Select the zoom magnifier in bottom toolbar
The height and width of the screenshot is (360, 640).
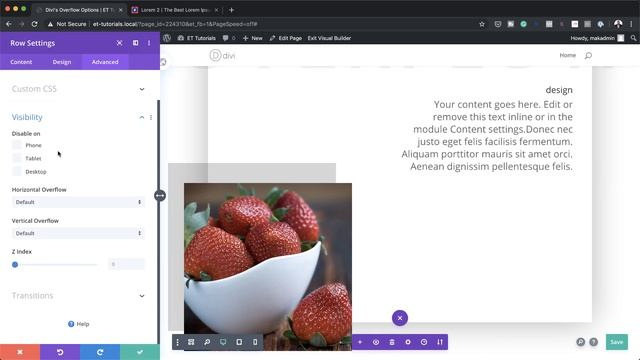coord(207,342)
